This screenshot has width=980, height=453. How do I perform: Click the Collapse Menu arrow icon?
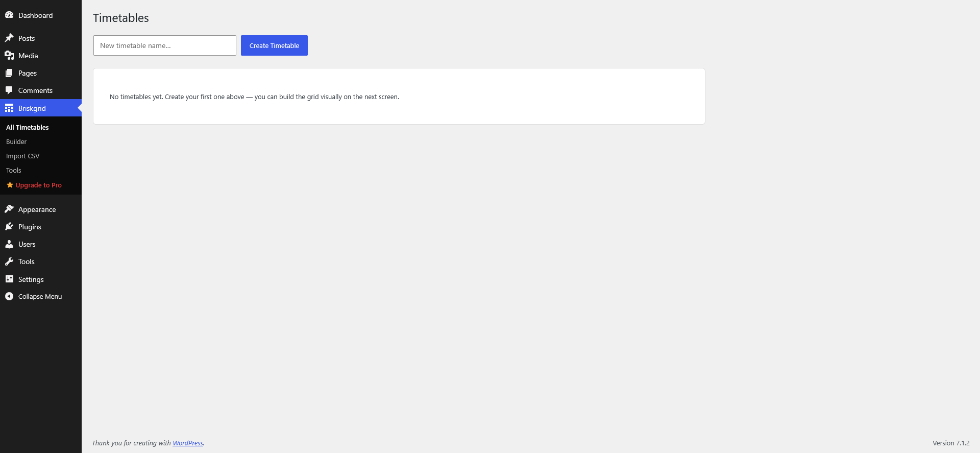pyautogui.click(x=9, y=296)
